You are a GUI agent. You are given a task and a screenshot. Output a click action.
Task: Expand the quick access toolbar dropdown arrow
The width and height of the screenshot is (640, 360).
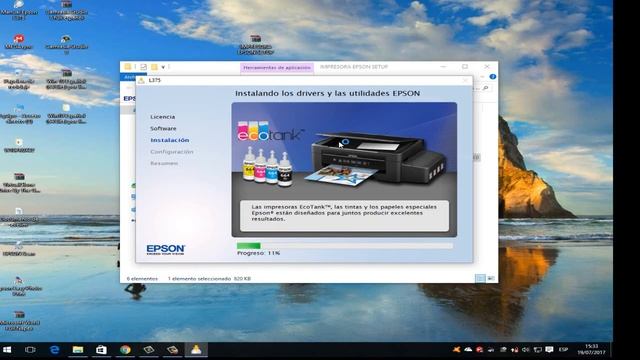tap(163, 67)
